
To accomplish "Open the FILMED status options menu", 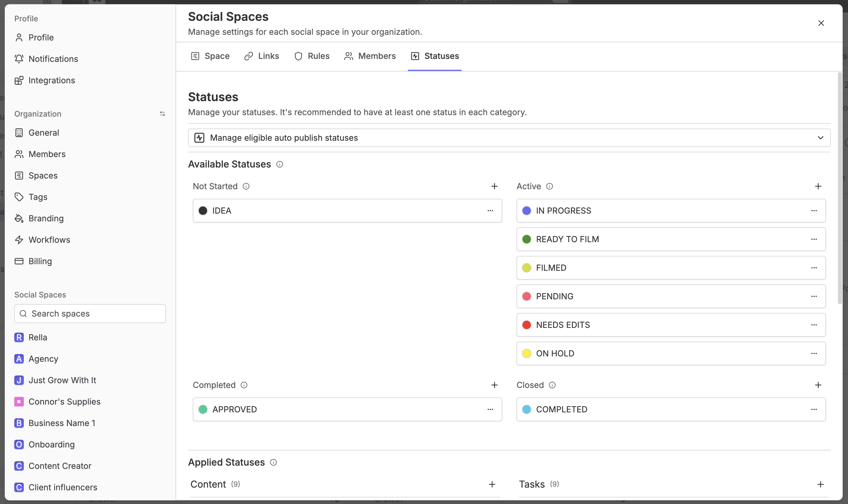I will click(x=814, y=268).
